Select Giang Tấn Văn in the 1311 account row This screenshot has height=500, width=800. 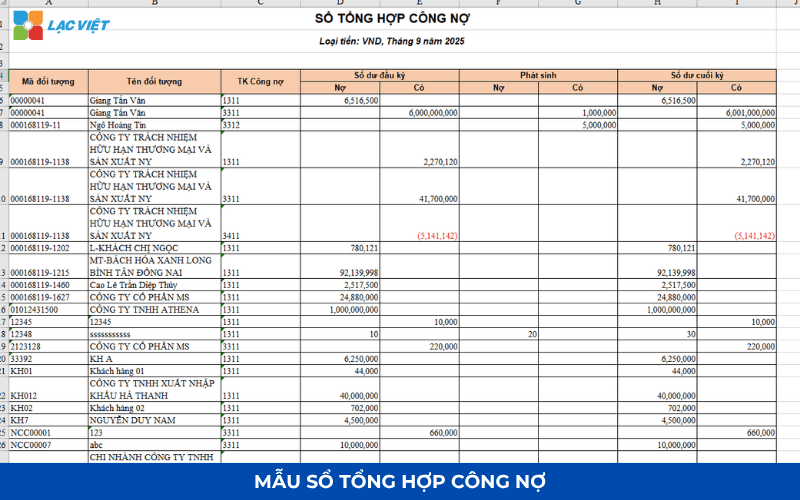pos(155,101)
